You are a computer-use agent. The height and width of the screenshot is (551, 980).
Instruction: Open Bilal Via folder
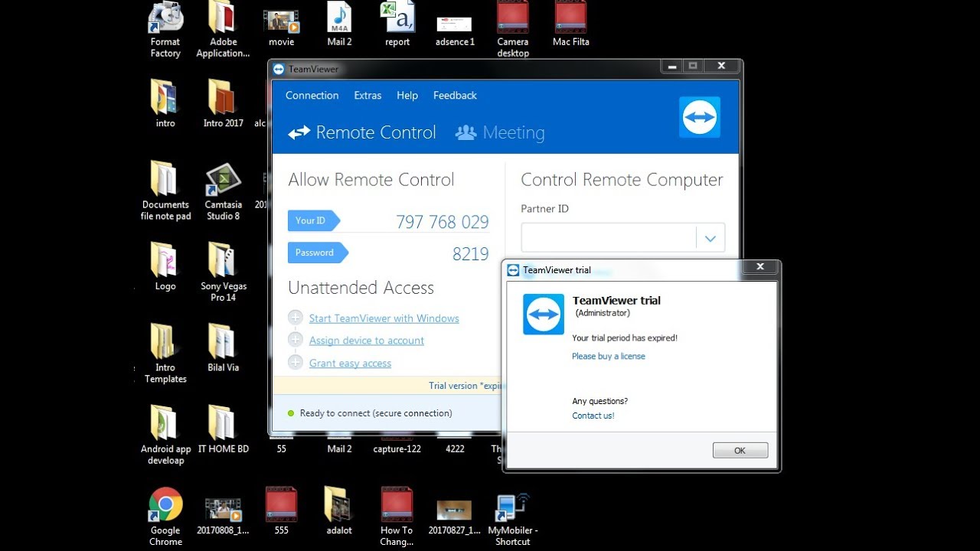point(223,348)
